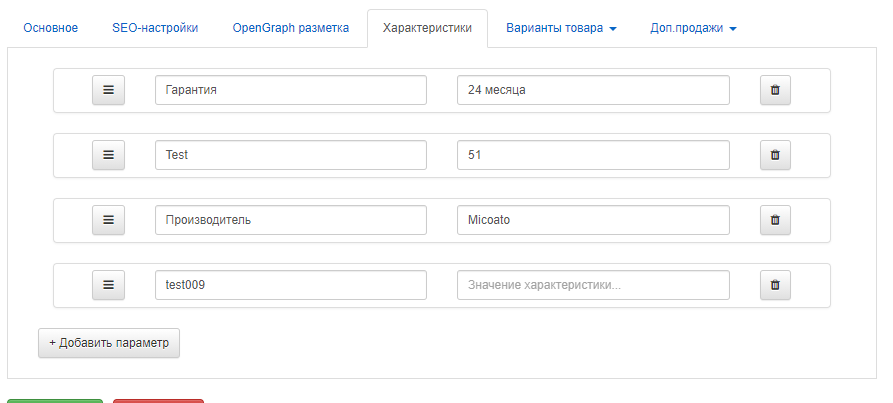Screen dimensions: 893x403
Task: Click the Micoato value field
Action: coord(593,220)
